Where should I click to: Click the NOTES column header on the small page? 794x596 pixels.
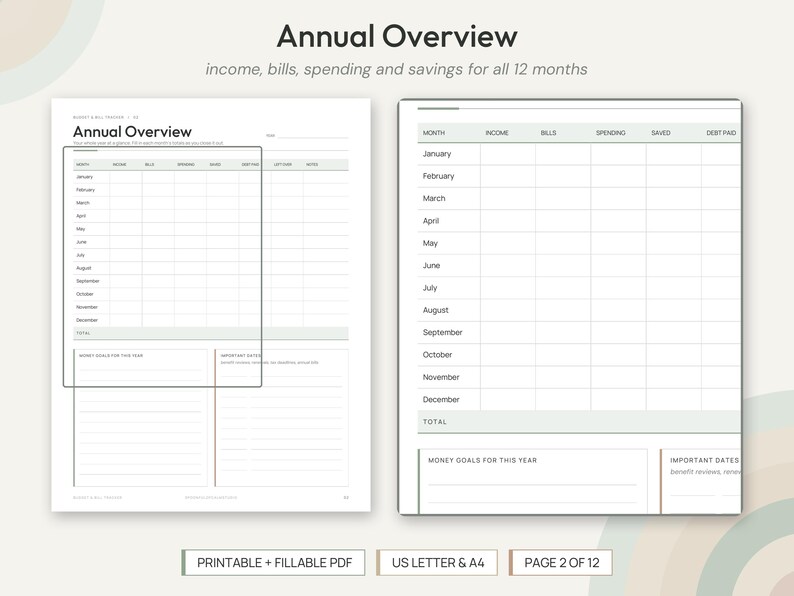click(x=312, y=165)
